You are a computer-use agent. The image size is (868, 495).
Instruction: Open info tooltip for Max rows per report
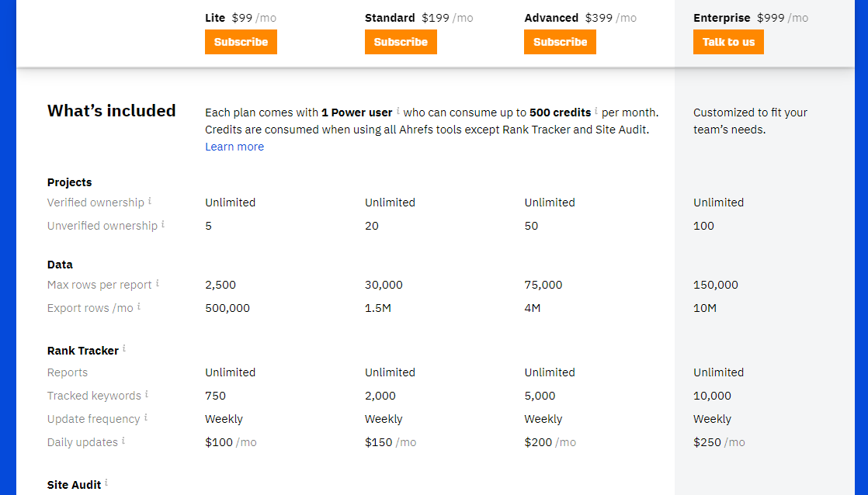click(157, 283)
